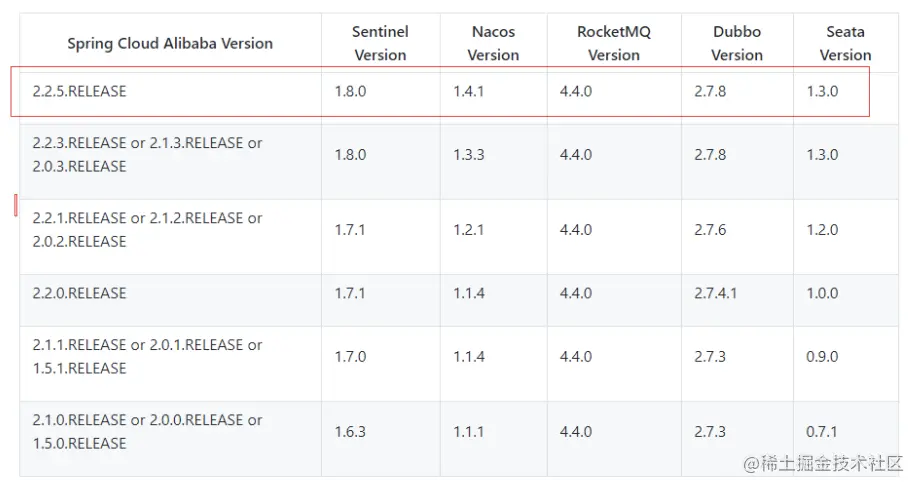
Task: Click the Dubbo Version column header
Action: click(737, 43)
